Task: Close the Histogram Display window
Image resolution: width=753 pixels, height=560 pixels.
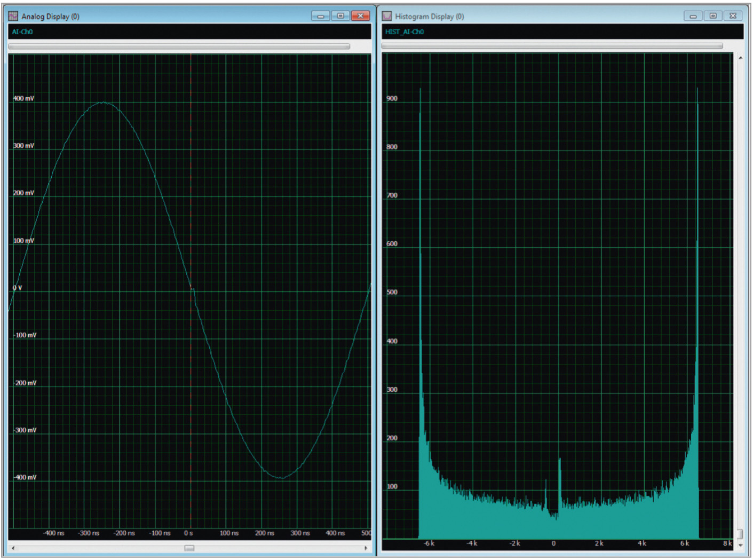Action: point(733,16)
